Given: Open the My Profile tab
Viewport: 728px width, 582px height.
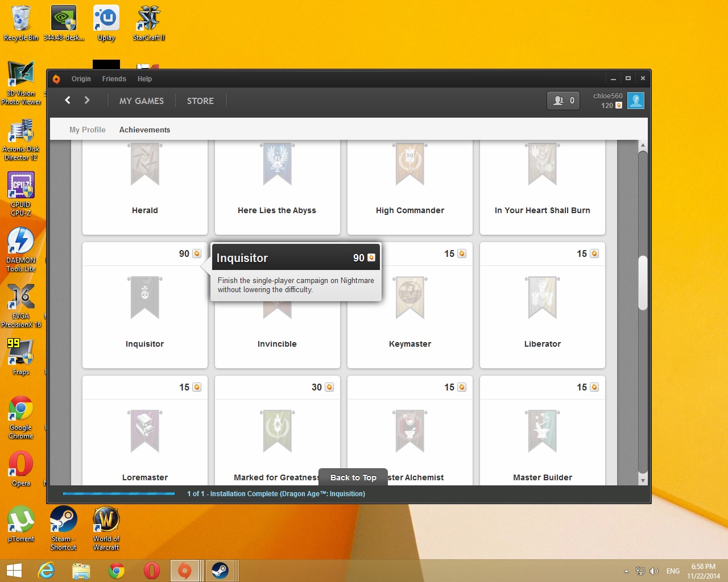Looking at the screenshot, I should point(88,130).
